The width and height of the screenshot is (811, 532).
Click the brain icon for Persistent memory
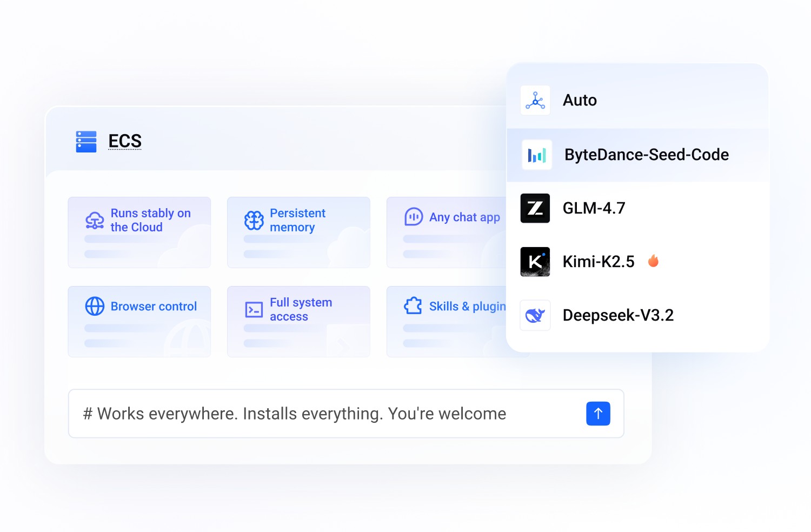pyautogui.click(x=254, y=221)
